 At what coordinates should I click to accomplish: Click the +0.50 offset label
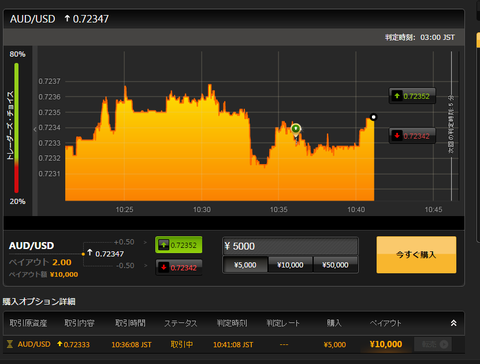click(124, 242)
